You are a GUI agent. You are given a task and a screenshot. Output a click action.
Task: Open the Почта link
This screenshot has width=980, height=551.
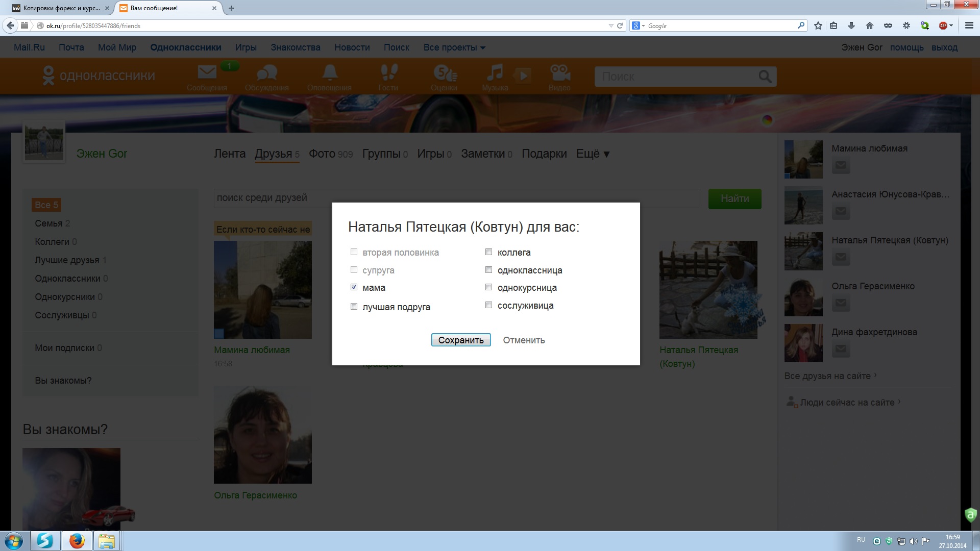[71, 47]
